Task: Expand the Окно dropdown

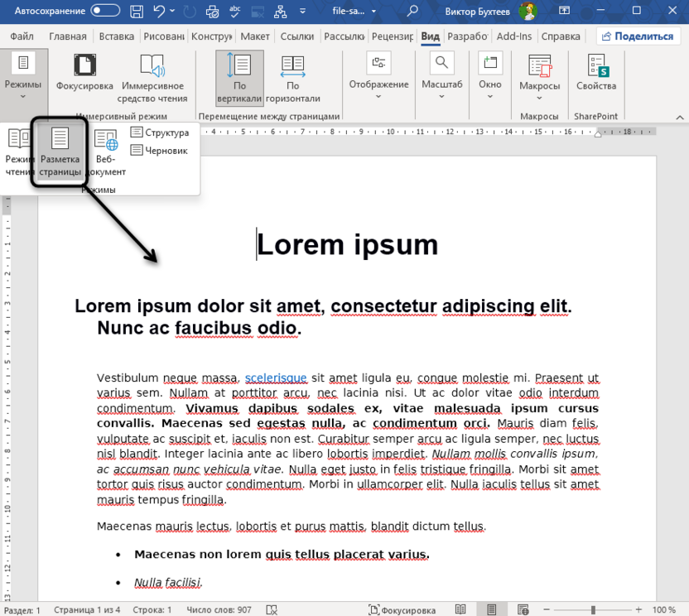Action: [490, 75]
